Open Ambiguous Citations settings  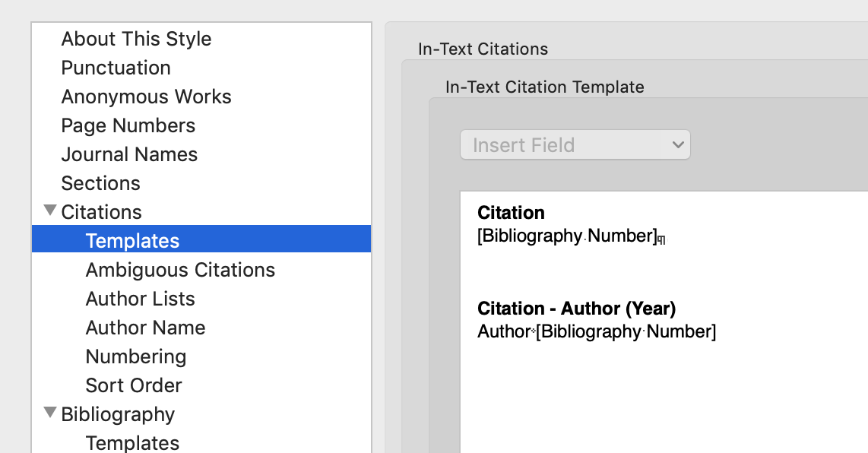pyautogui.click(x=180, y=270)
